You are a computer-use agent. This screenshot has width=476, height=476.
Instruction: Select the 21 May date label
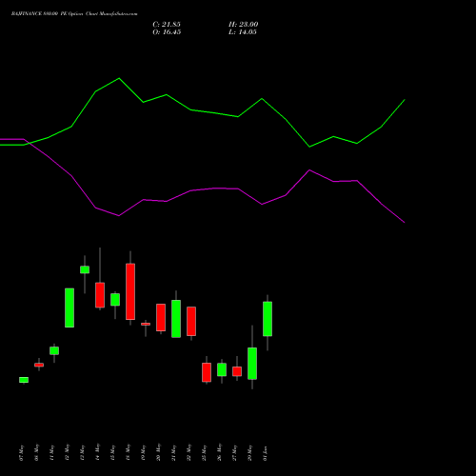coord(173,452)
